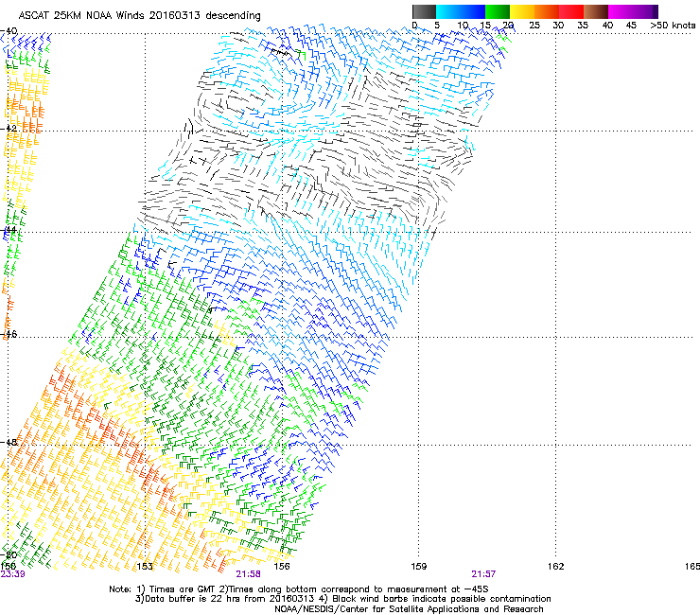This screenshot has height=615, width=700.
Task: Click the '153' longitude axis label
Action: pos(145,567)
